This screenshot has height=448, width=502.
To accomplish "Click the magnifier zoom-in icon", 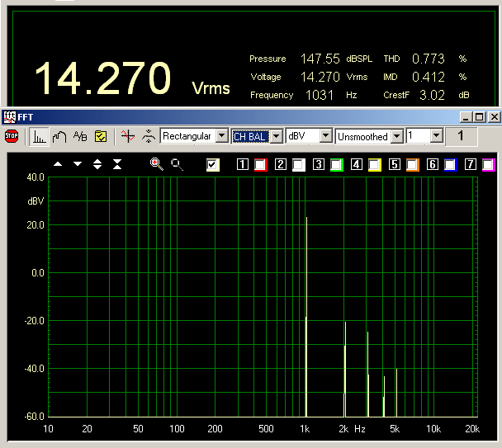I will [156, 164].
